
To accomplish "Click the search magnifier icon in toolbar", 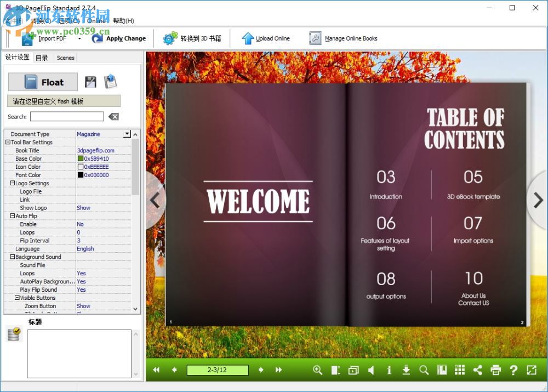I will tap(424, 370).
